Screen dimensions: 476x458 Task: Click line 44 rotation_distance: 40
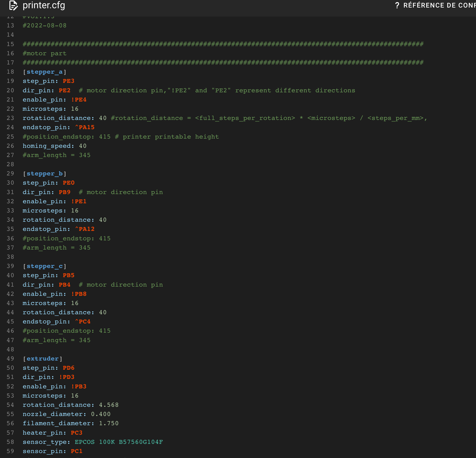[x=65, y=312]
